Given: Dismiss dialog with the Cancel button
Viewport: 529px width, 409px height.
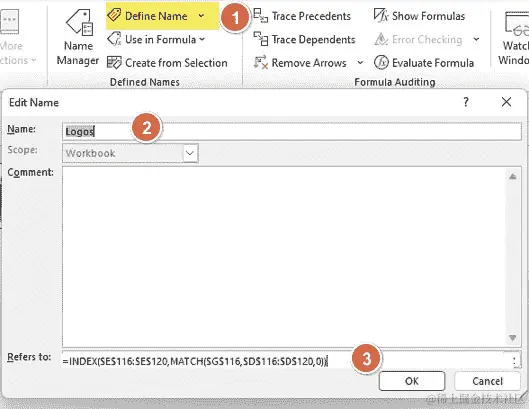Looking at the screenshot, I should pyautogui.click(x=487, y=381).
